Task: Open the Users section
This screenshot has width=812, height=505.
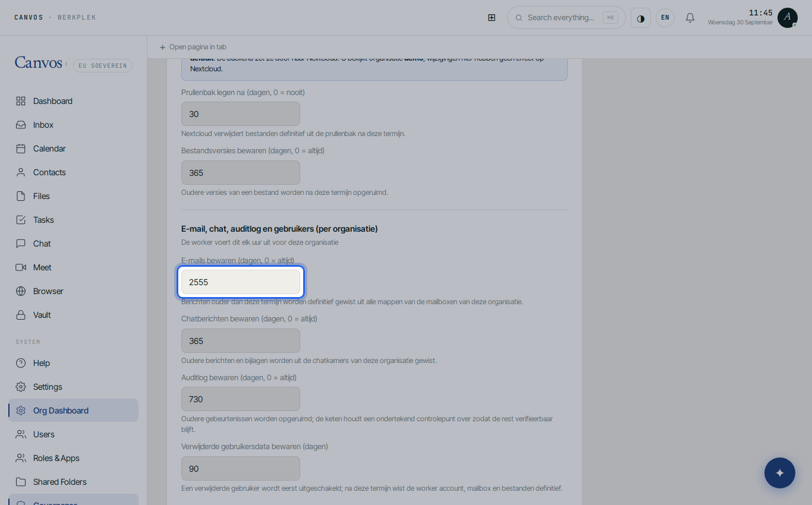Action: [74, 434]
